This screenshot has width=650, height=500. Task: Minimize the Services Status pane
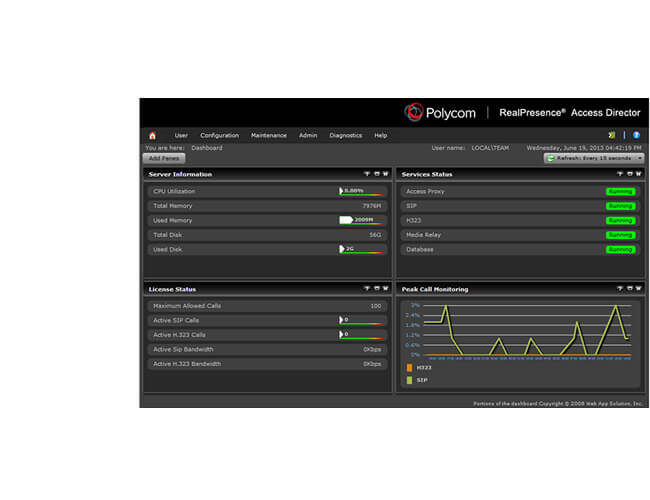(620, 174)
